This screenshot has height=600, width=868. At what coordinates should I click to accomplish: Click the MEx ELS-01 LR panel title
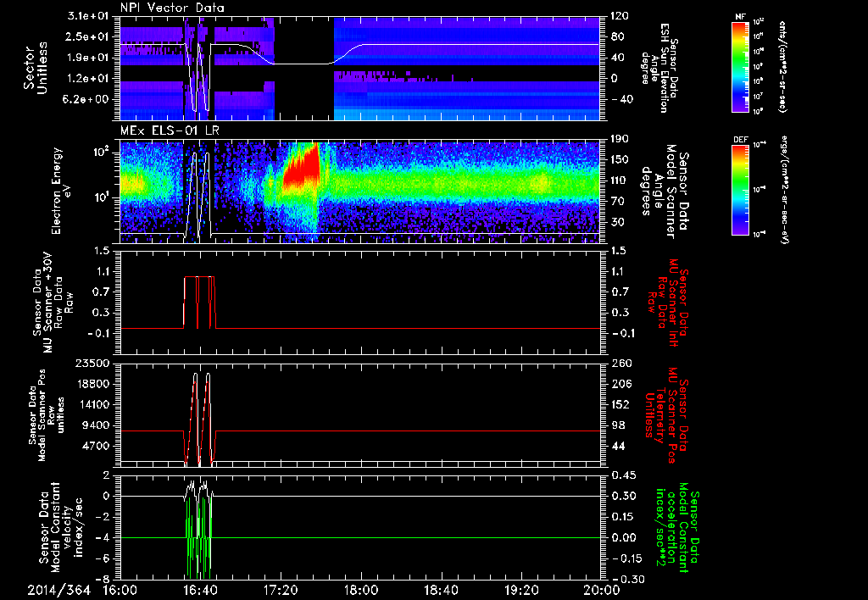[171, 131]
